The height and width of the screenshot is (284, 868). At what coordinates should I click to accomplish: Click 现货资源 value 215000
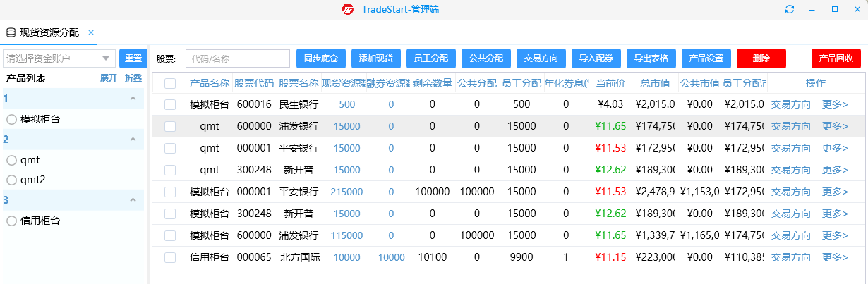[347, 192]
